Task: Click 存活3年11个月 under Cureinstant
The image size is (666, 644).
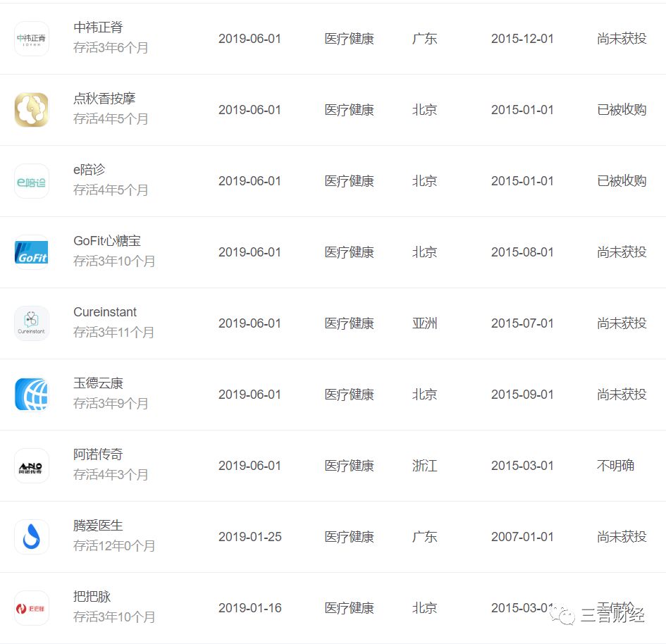Action: (114, 333)
